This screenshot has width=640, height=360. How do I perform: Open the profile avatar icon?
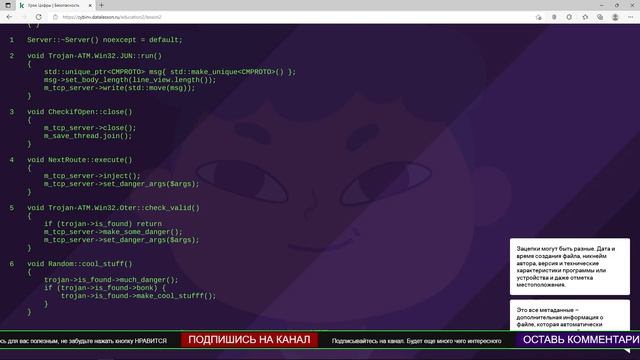click(615, 17)
